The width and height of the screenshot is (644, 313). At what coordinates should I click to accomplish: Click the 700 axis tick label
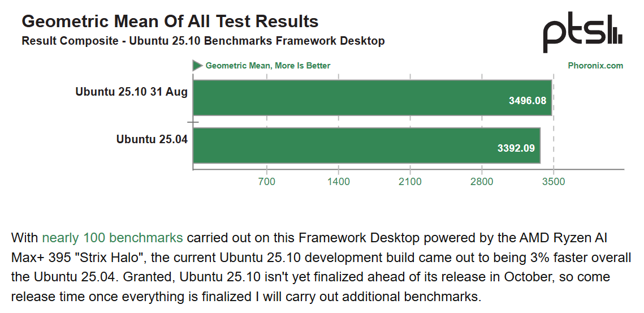coord(266,182)
